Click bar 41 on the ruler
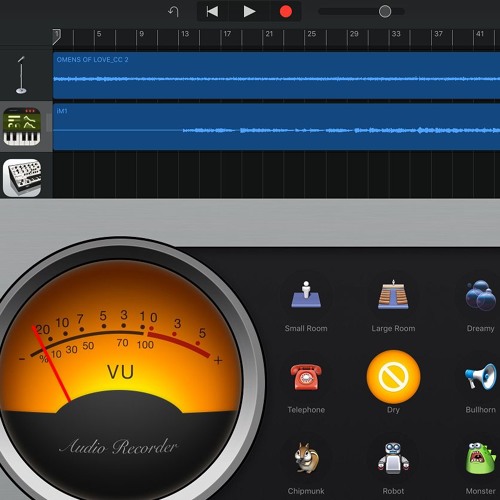 480,34
